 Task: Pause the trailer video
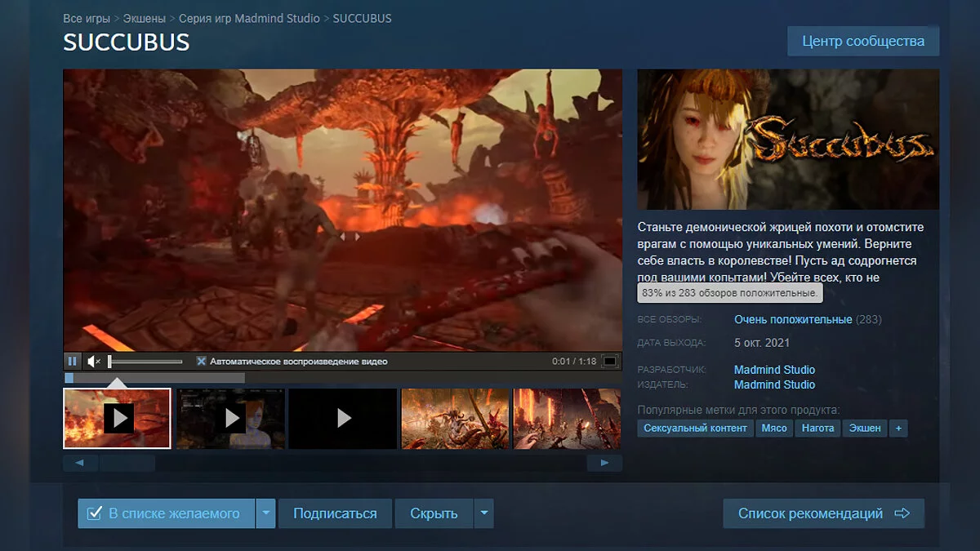[72, 361]
